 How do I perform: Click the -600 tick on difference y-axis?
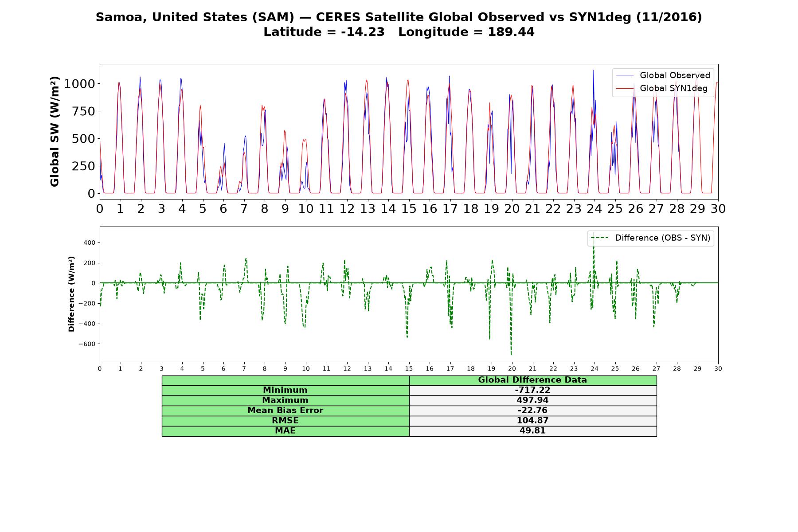[x=86, y=344]
